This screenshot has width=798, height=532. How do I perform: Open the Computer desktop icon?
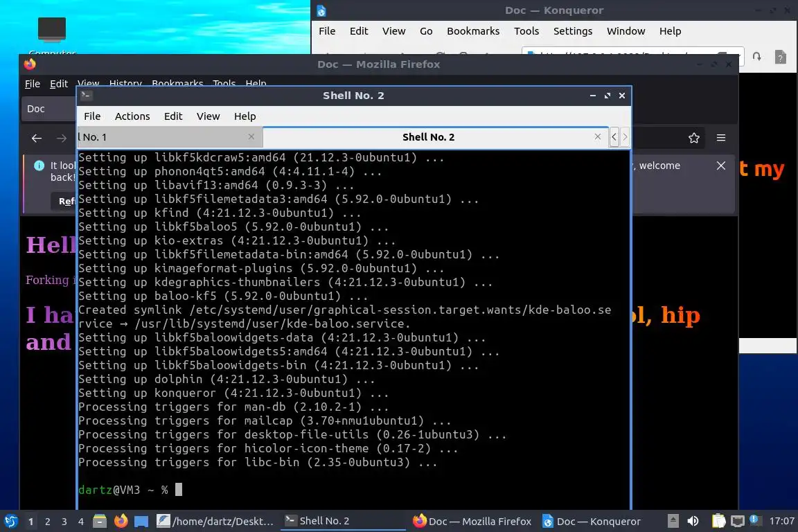pos(52,35)
